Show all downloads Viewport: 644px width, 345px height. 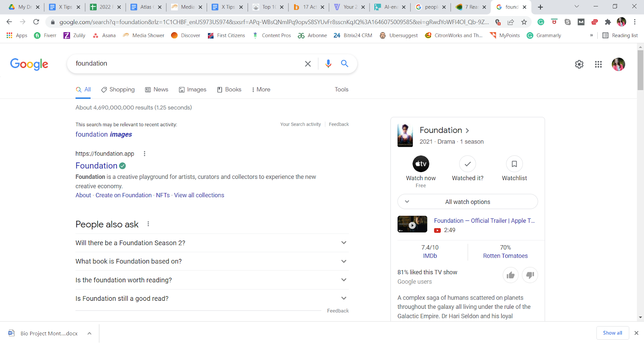tap(613, 333)
